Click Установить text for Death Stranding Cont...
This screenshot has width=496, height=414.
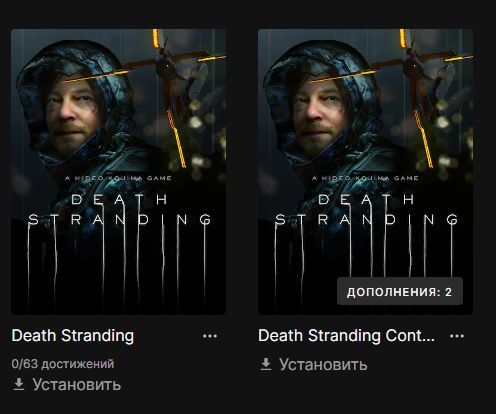click(x=323, y=365)
